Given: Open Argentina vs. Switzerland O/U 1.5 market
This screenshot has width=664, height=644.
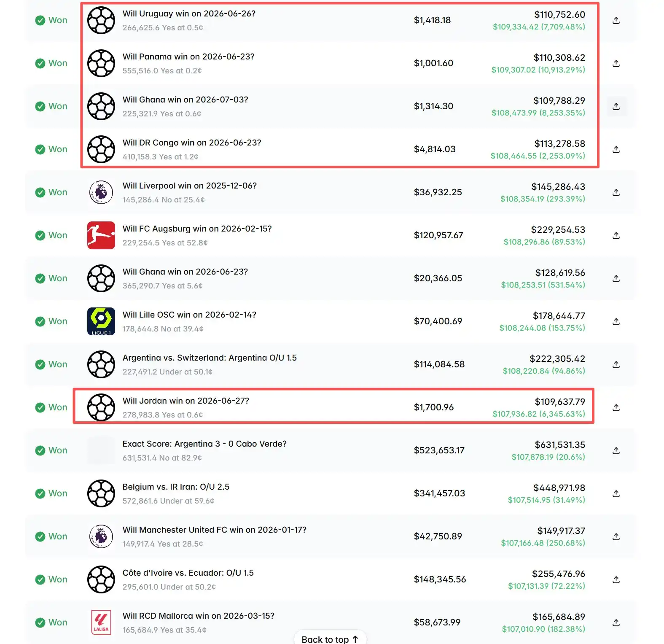Looking at the screenshot, I should coord(210,358).
